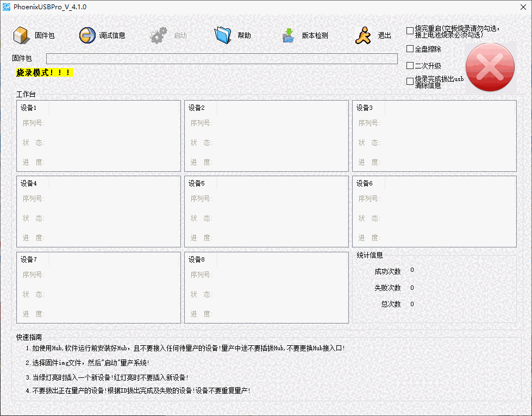Viewport: 532px width, 416px height.
Task: Open the 帮助 help documentation
Action: click(224, 34)
